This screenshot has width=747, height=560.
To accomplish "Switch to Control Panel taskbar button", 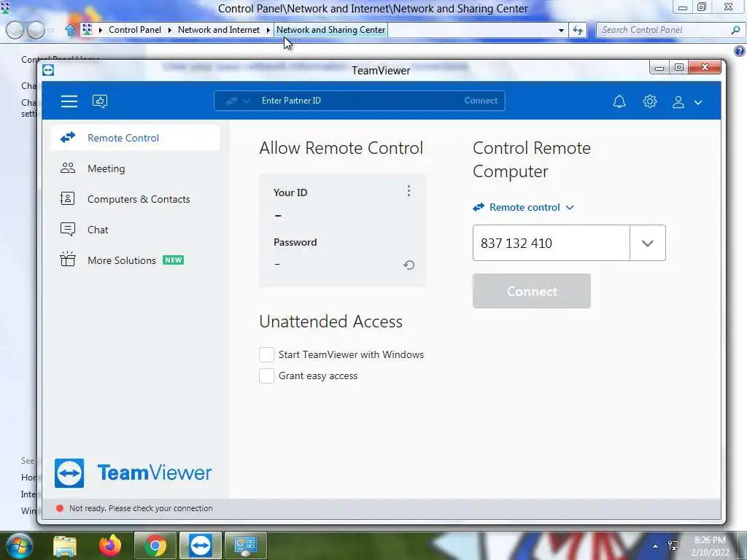I will click(245, 545).
